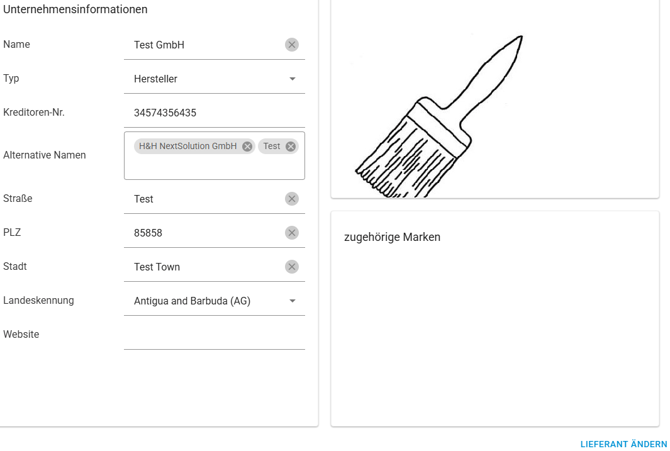Remove the H&H NextSolution GmbH chip
Image resolution: width=670 pixels, height=451 pixels.
[247, 146]
